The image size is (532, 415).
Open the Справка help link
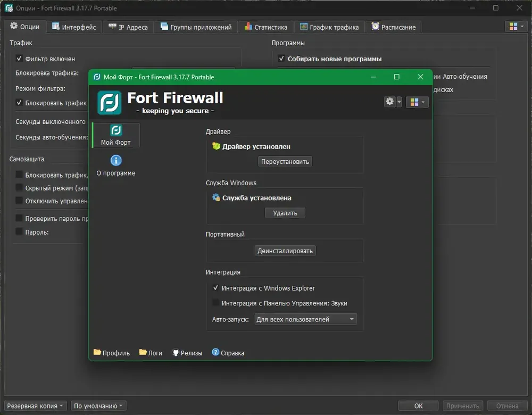coord(228,353)
